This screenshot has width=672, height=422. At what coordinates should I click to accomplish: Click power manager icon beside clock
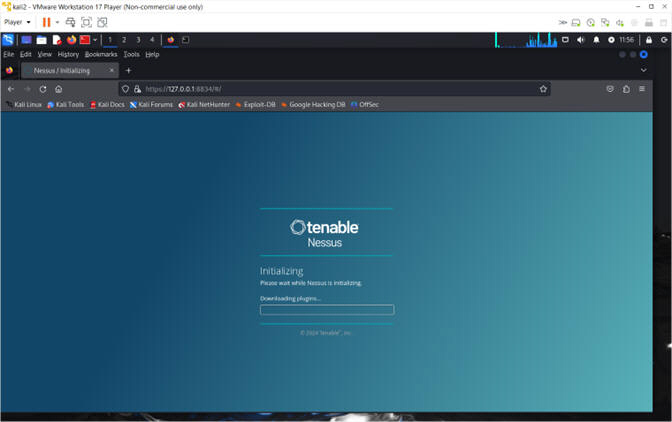click(x=611, y=40)
